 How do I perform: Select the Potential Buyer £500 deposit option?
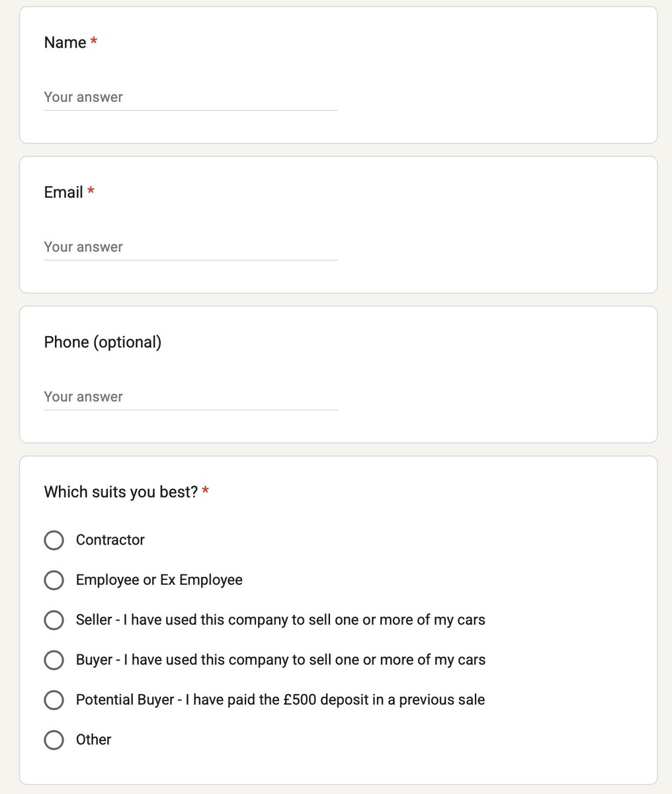point(54,700)
